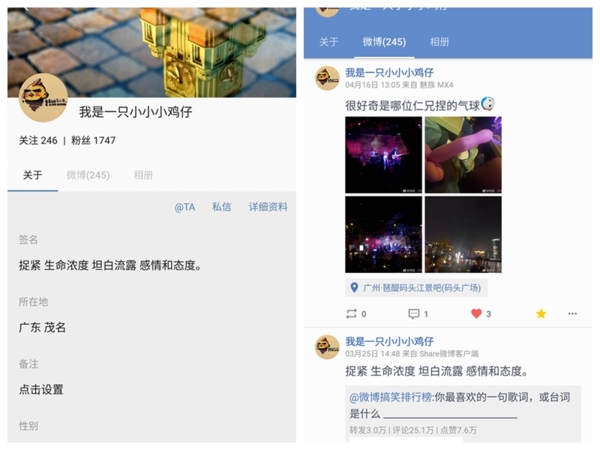Open the three-dot more options menu
This screenshot has height=450, width=600.
pyautogui.click(x=572, y=314)
